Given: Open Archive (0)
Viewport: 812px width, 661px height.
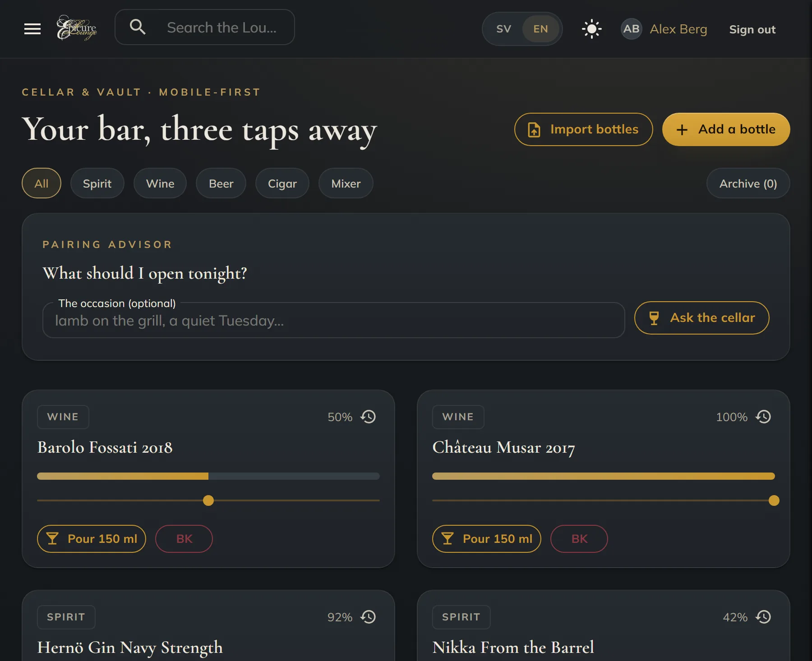Looking at the screenshot, I should pos(748,184).
